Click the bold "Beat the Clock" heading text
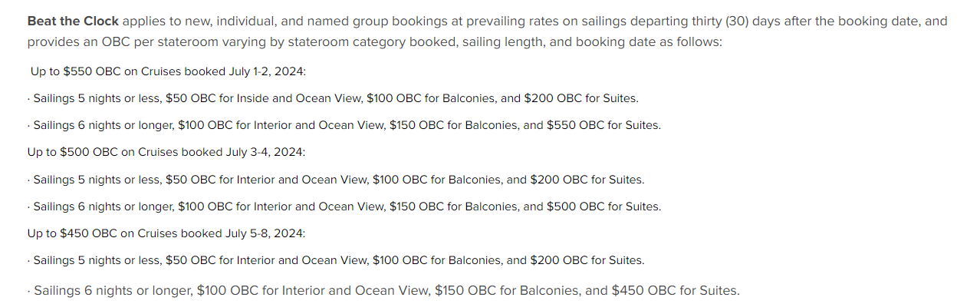980x304 pixels. [x=73, y=21]
